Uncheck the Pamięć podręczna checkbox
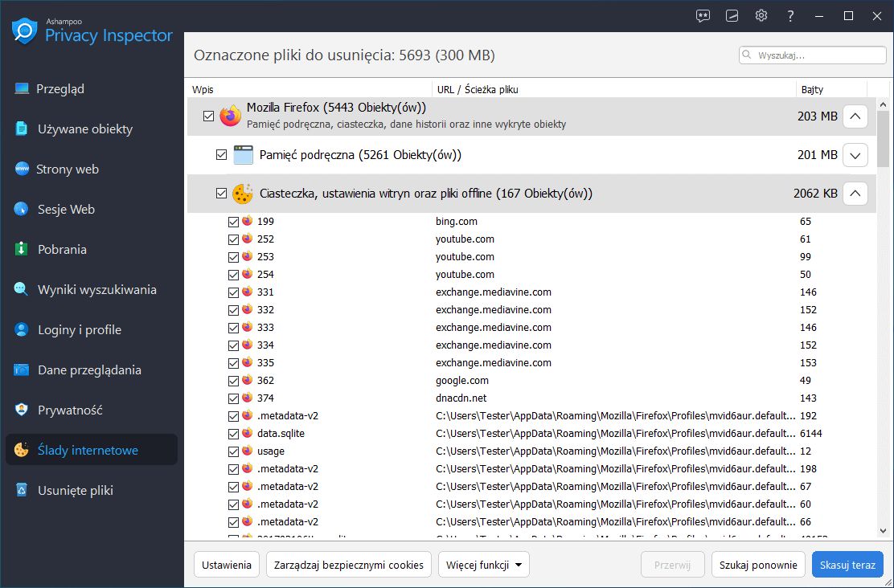894x588 pixels. tap(221, 155)
